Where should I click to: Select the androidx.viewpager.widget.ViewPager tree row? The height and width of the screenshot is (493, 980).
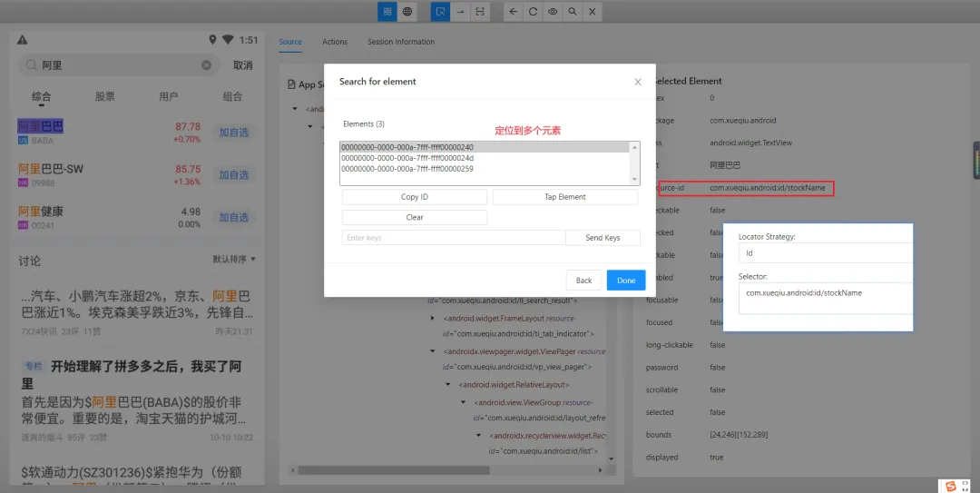click(524, 359)
